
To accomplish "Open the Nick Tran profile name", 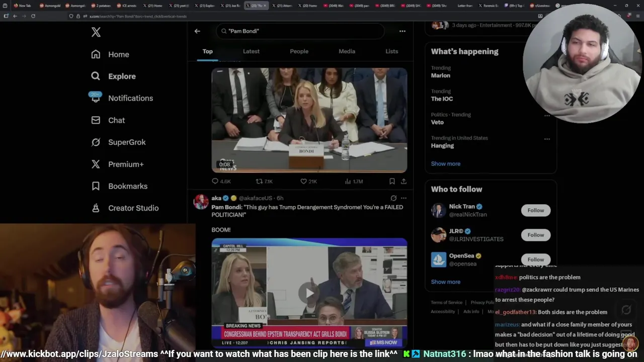I will pyautogui.click(x=462, y=207).
